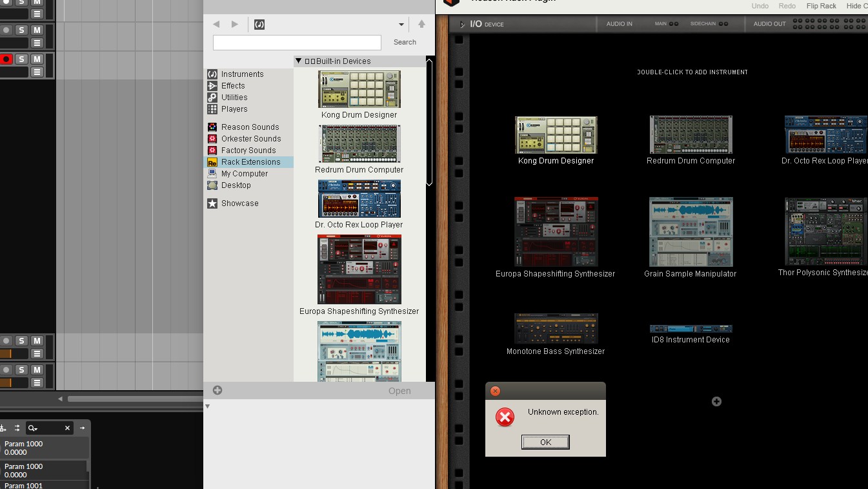Solo the track with the red record button
This screenshot has height=489, width=868.
[21, 59]
